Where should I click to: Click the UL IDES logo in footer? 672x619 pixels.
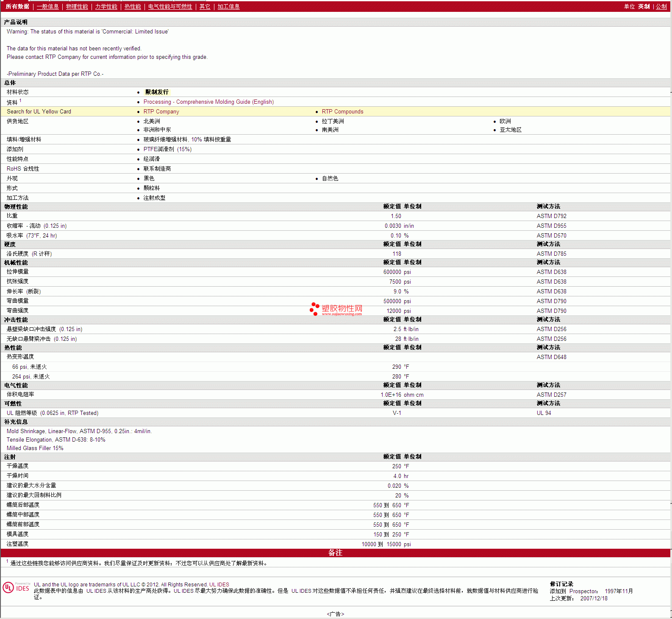coord(16,588)
